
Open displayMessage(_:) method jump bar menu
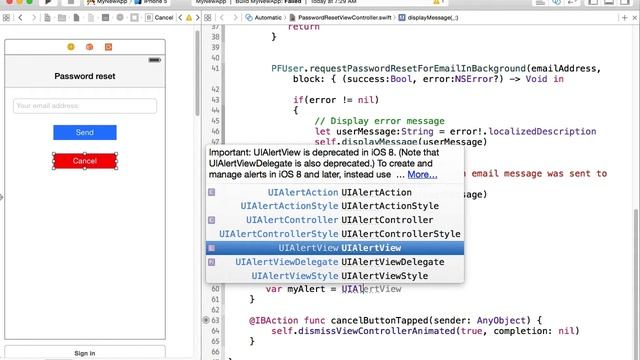(x=429, y=18)
